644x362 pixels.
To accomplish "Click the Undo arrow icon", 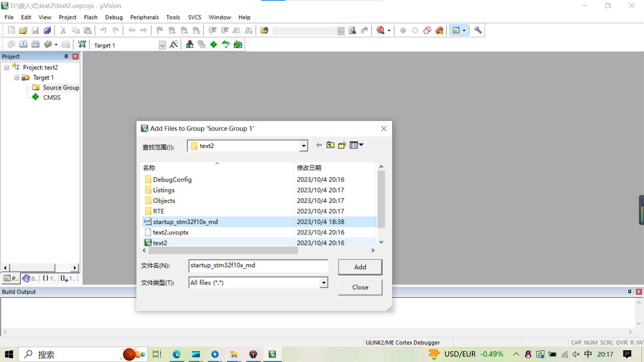I will tap(103, 31).
